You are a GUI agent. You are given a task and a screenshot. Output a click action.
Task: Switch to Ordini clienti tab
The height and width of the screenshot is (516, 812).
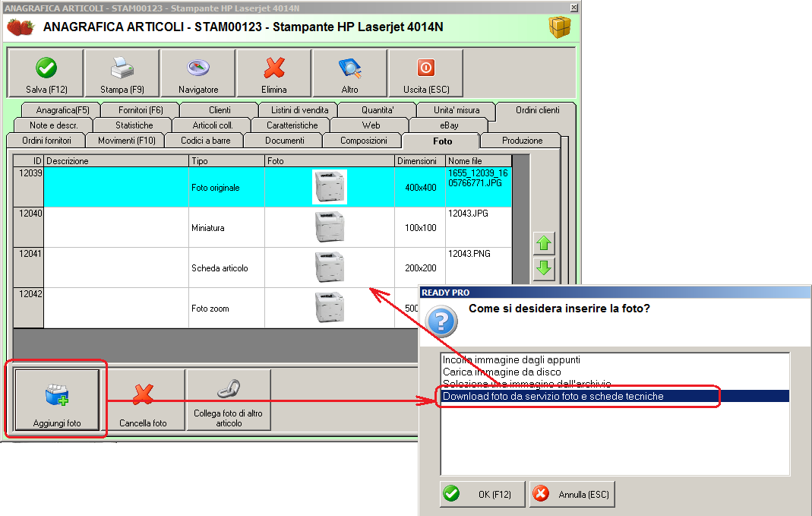[x=537, y=110]
